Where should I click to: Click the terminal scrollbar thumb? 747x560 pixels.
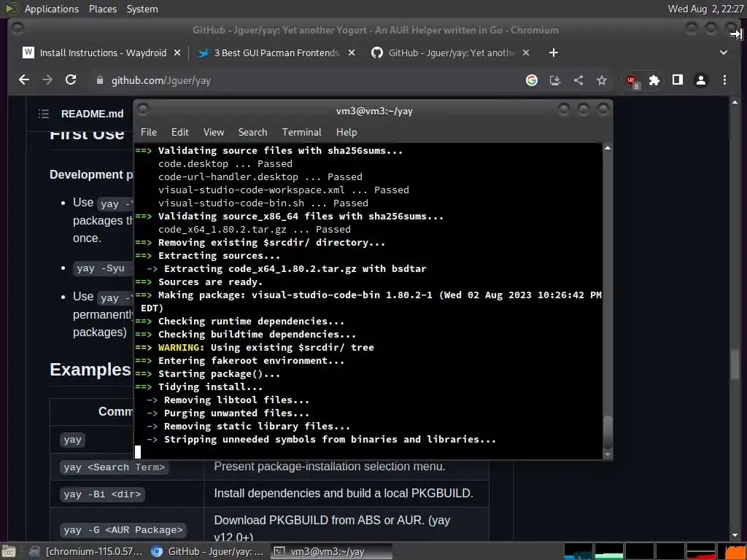click(x=608, y=432)
